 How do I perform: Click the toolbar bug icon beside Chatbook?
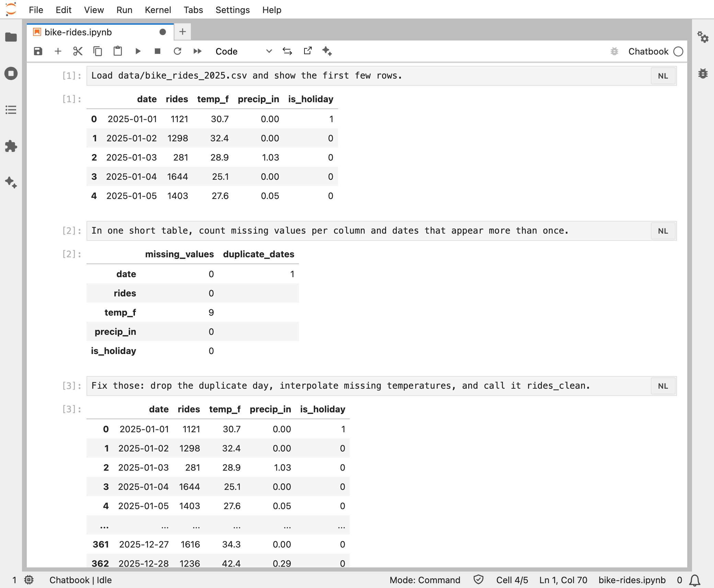[x=614, y=51]
